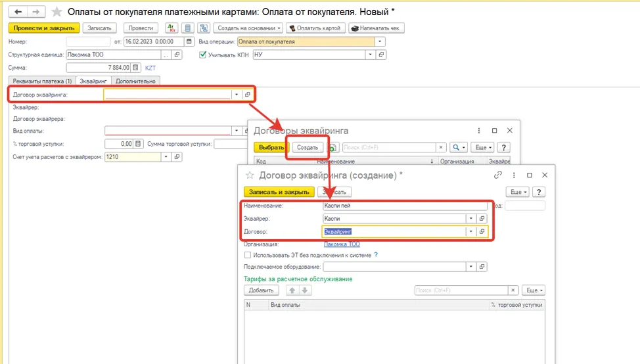640x364 pixels.
Task: Click the Дт/Кт postings icon in toolbar
Action: pyautogui.click(x=171, y=28)
